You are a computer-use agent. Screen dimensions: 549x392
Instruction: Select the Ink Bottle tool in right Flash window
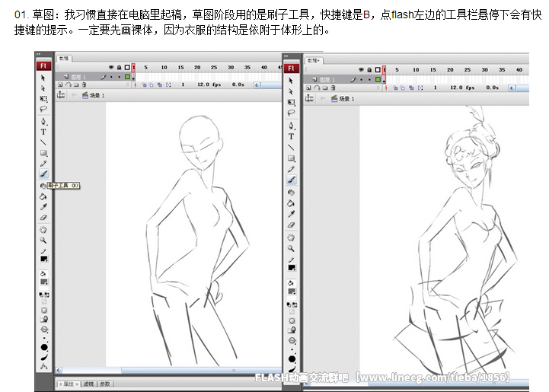[291, 192]
